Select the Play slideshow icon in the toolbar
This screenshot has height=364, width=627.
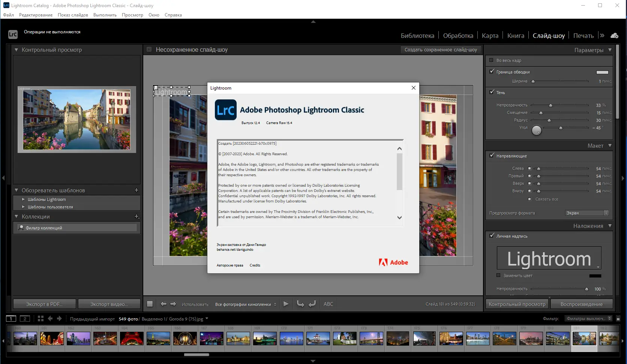pos(286,304)
